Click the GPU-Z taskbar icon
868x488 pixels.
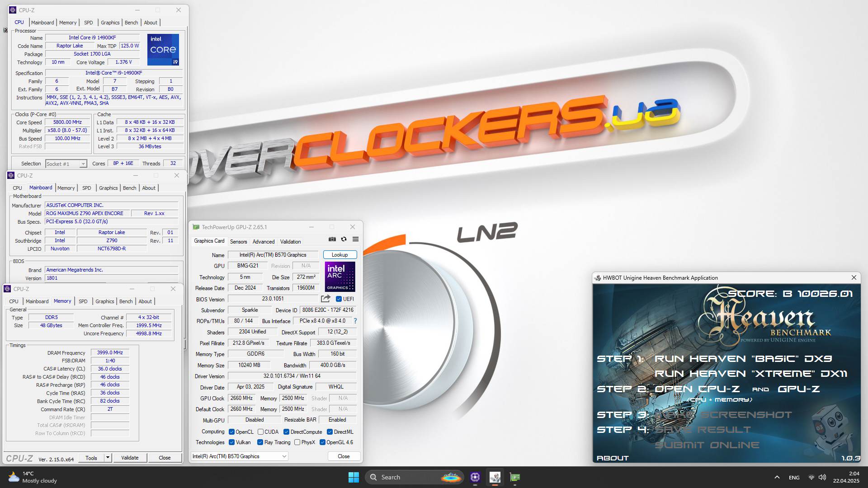515,477
